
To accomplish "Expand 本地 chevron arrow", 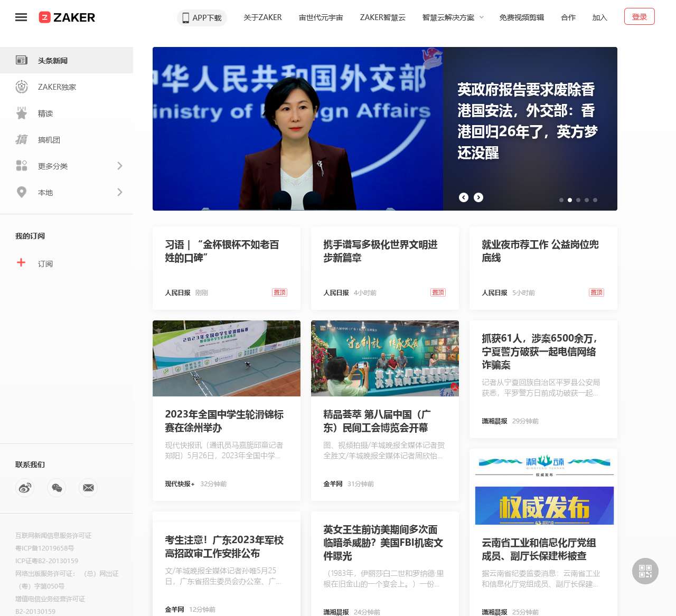I will coord(120,192).
